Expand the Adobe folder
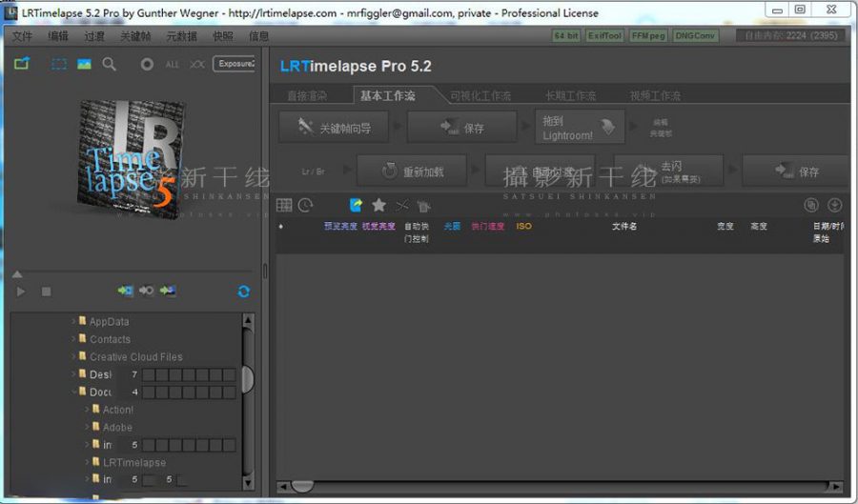The image size is (858, 504). coord(87,427)
